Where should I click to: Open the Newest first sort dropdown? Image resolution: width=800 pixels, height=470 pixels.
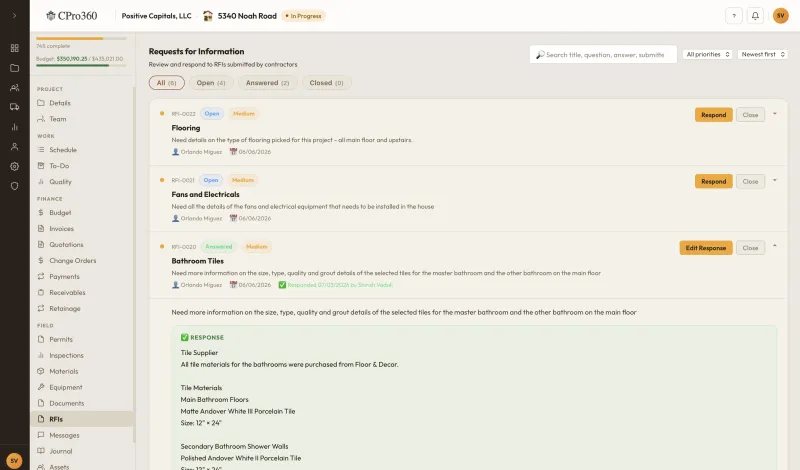763,54
